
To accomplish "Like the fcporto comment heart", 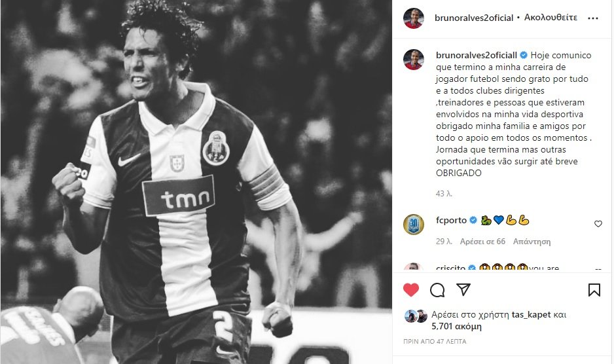I will tap(598, 224).
